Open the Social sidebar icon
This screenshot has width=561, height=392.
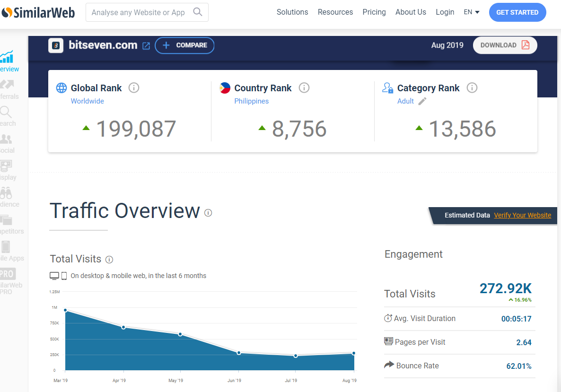coord(6,139)
